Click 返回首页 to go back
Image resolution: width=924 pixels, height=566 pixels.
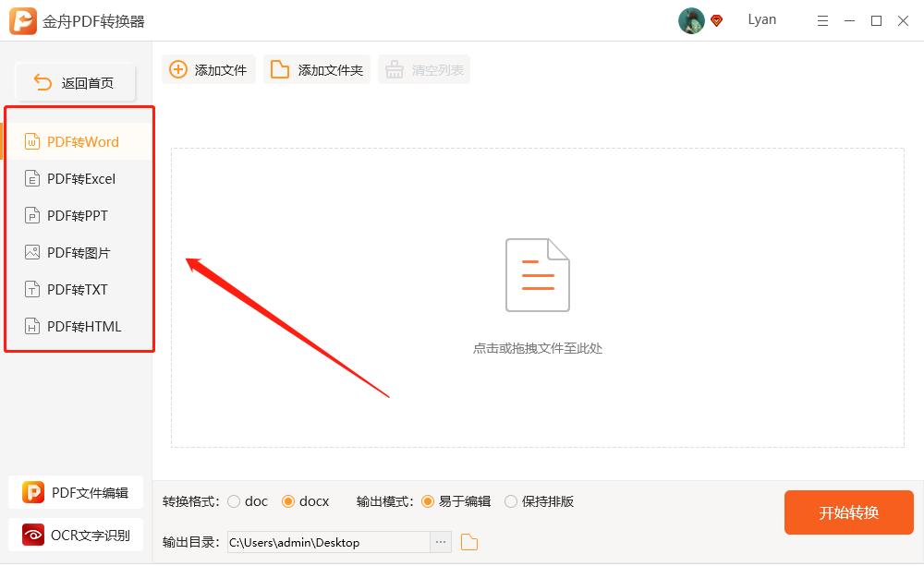[76, 81]
